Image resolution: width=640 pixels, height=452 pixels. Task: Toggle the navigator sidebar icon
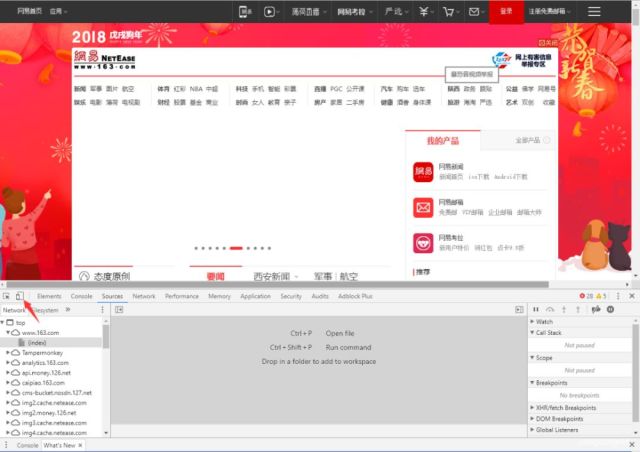pos(119,310)
